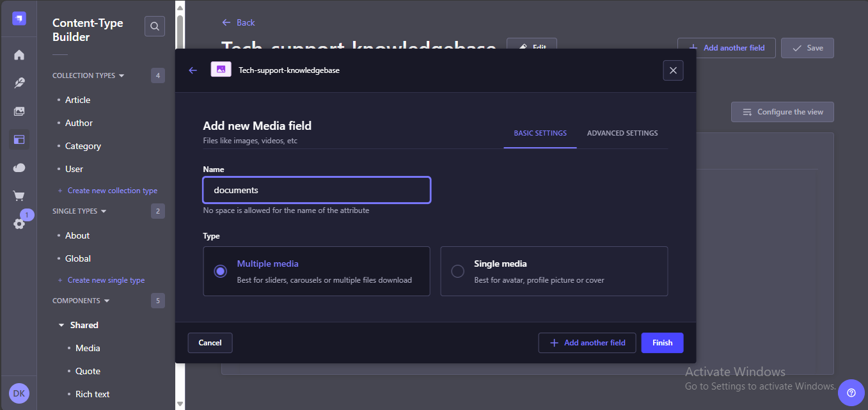Screen dimensions: 868x410
Task: Click the Finish button
Action: [661, 343]
